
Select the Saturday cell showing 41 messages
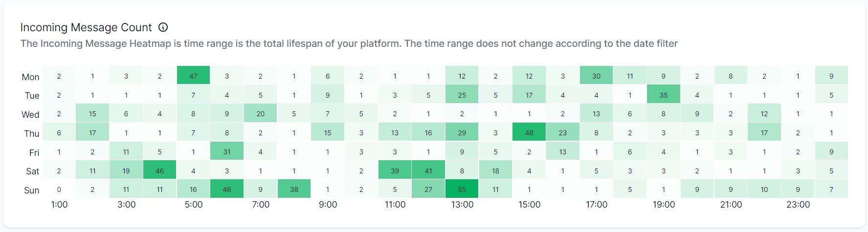428,170
